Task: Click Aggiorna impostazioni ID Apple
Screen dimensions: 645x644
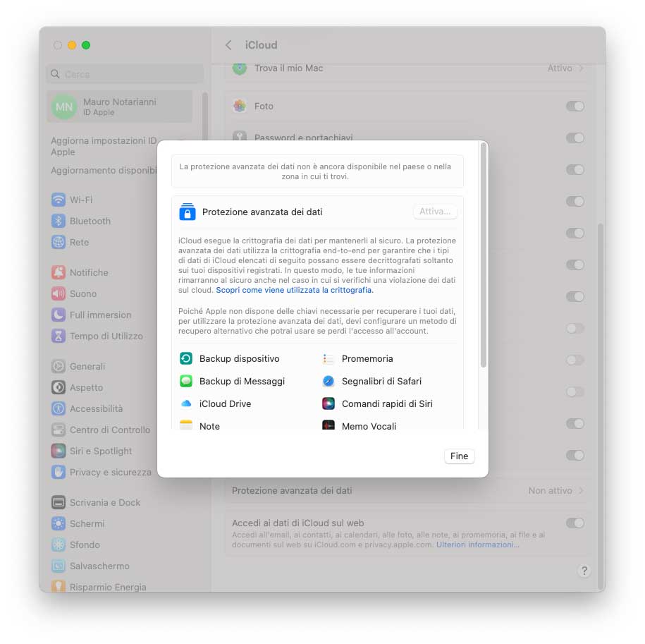Action: pos(104,147)
